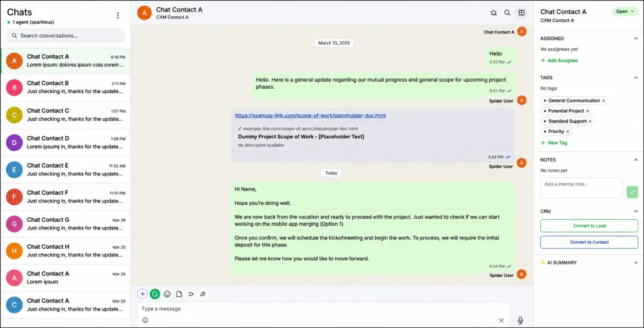Expand the AI SUMMARY section
The width and height of the screenshot is (644, 328).
point(636,263)
